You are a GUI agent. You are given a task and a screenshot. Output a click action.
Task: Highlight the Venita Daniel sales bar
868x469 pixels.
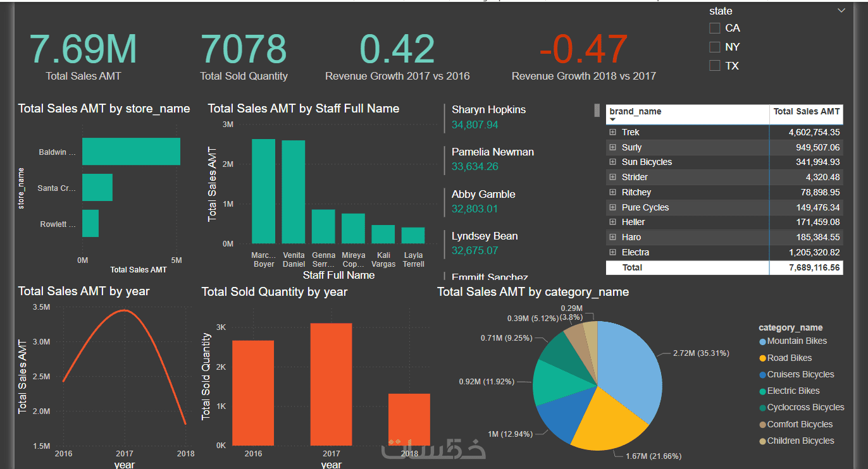(x=293, y=192)
